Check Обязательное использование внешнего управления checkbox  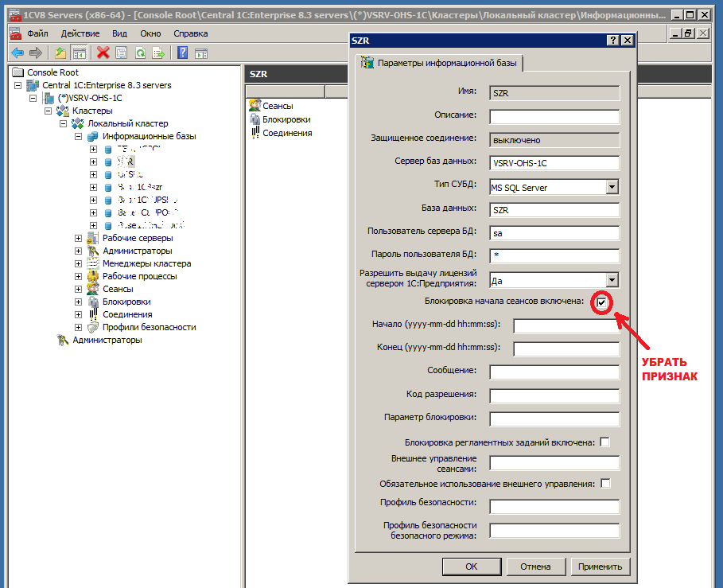(605, 483)
